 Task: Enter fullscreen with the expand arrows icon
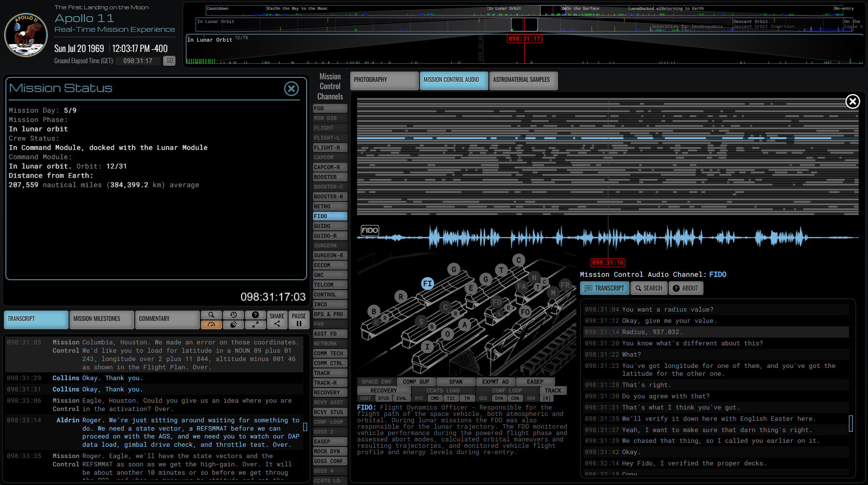pyautogui.click(x=255, y=324)
